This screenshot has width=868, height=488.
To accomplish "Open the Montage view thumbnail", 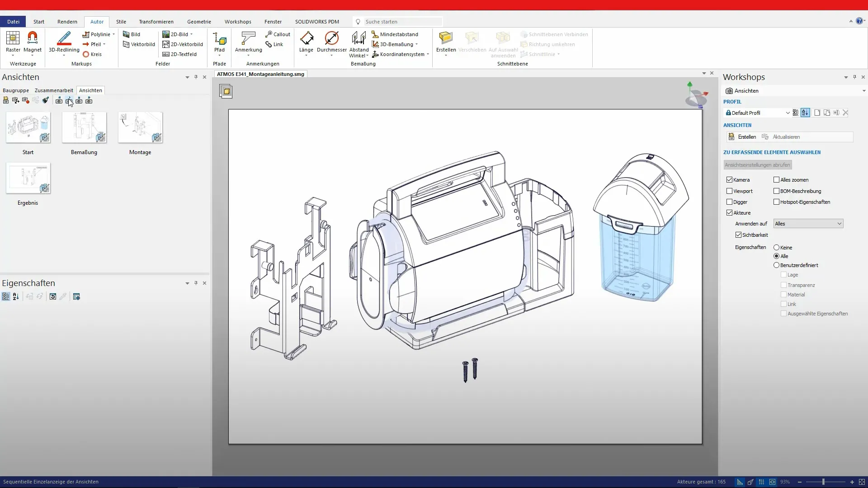I will (x=140, y=128).
